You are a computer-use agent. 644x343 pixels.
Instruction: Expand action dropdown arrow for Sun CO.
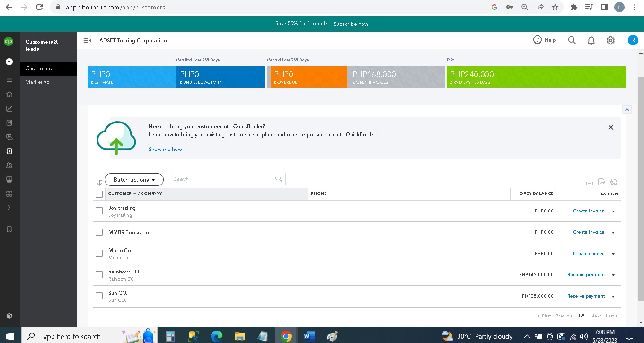613,297
